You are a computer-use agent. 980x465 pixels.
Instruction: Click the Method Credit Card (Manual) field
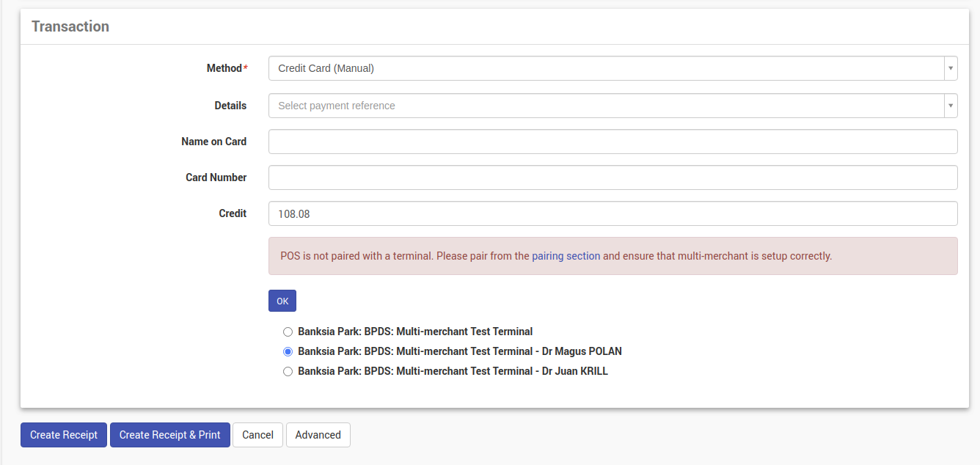pos(606,68)
